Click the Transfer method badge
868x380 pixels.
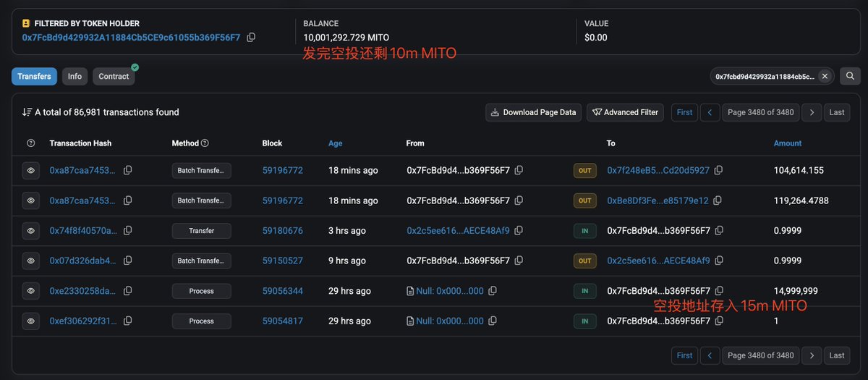[x=202, y=231]
